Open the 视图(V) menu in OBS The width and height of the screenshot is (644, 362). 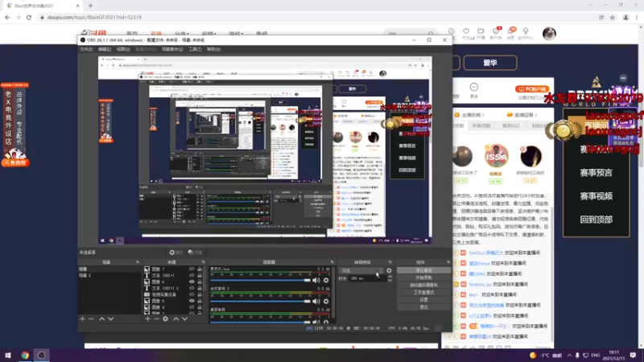pyautogui.click(x=123, y=49)
